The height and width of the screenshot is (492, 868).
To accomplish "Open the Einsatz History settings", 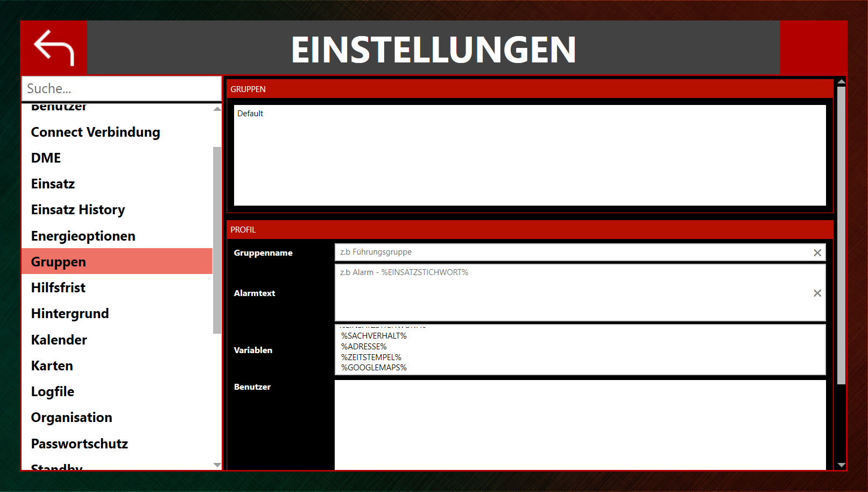I will [78, 209].
